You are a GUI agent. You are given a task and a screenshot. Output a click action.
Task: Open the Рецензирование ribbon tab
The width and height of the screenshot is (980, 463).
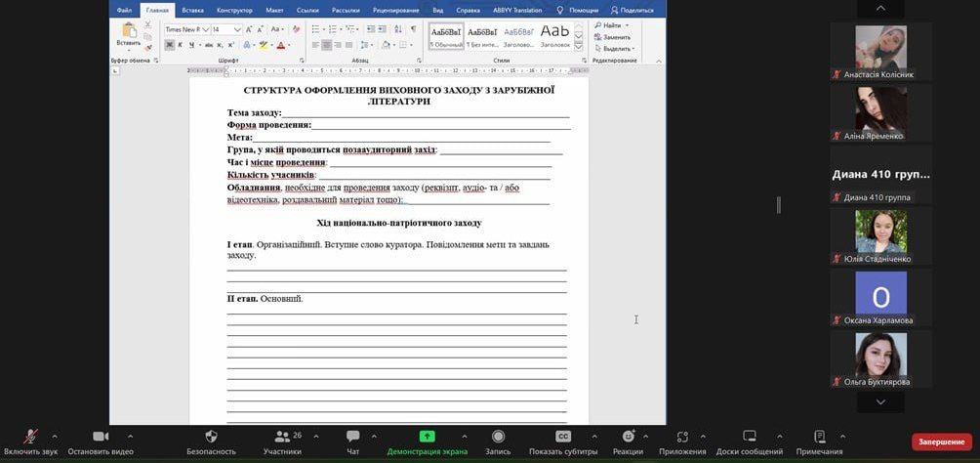pos(397,10)
